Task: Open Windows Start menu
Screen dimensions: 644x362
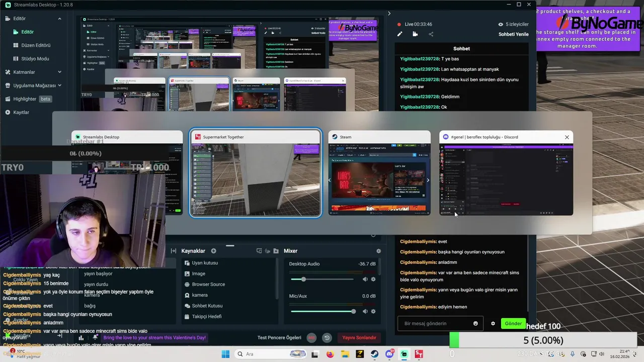Action: pos(225,354)
